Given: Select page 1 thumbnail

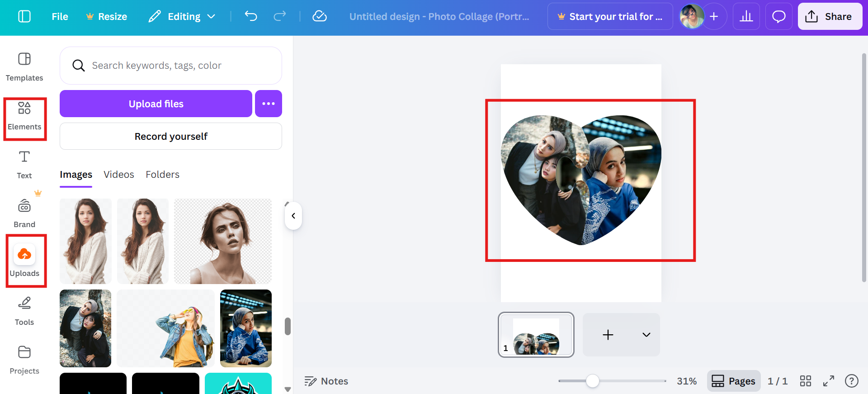Looking at the screenshot, I should coord(536,335).
